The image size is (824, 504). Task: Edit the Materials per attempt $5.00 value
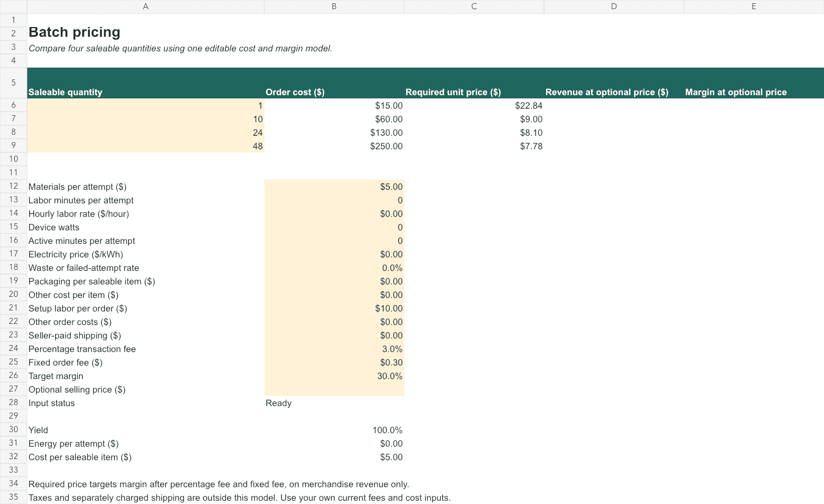click(x=334, y=187)
